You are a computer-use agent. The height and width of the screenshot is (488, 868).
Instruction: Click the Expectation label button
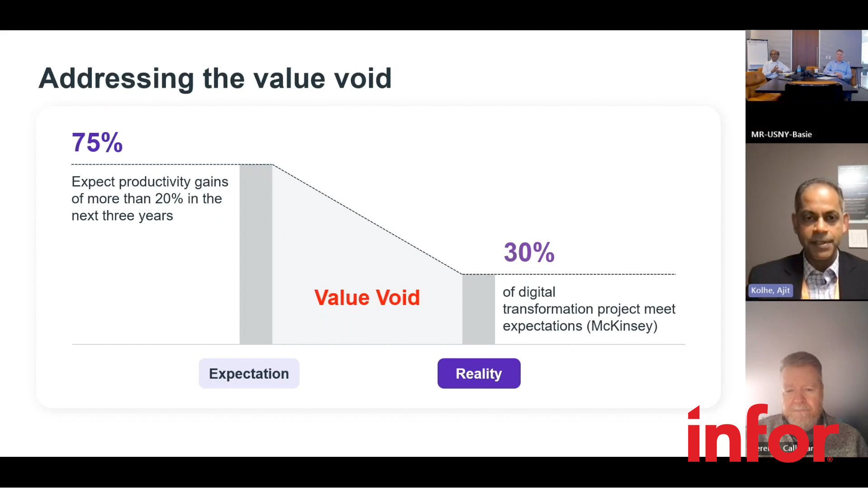[x=249, y=374]
